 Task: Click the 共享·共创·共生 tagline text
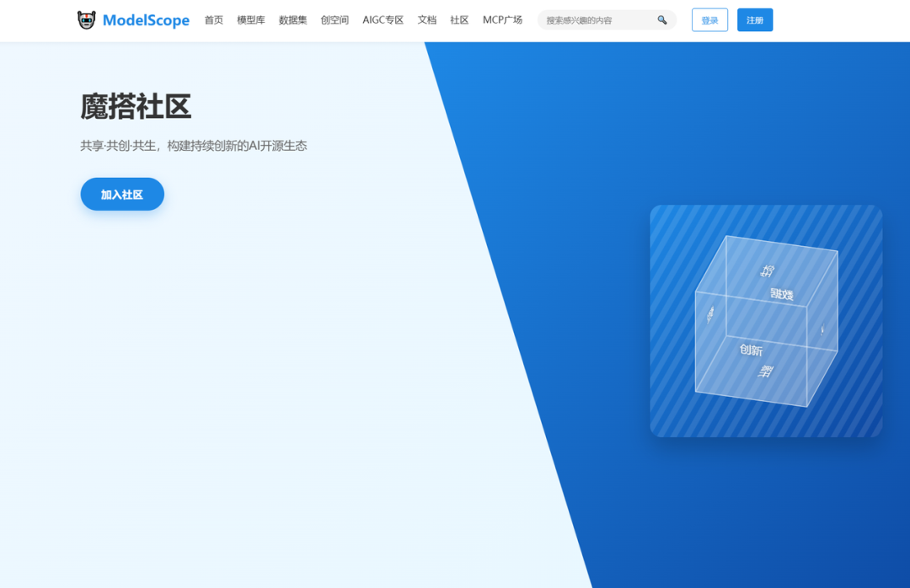pyautogui.click(x=192, y=145)
